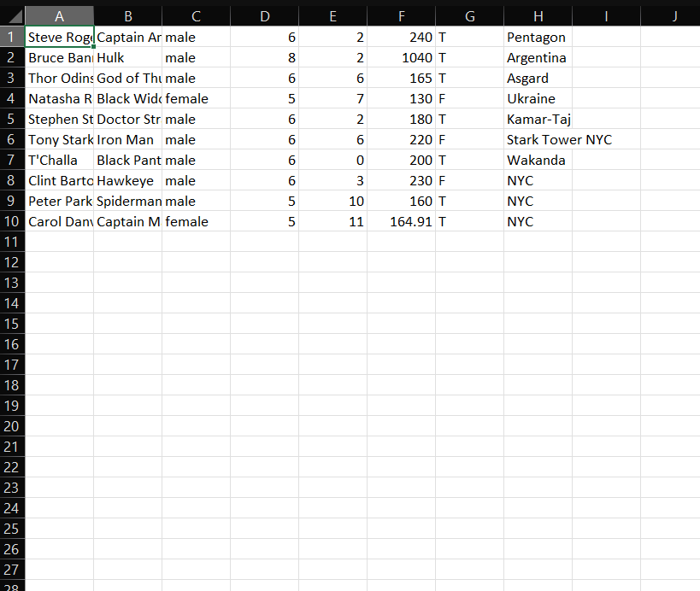Click the Asgard cell
700x591 pixels.
click(538, 78)
